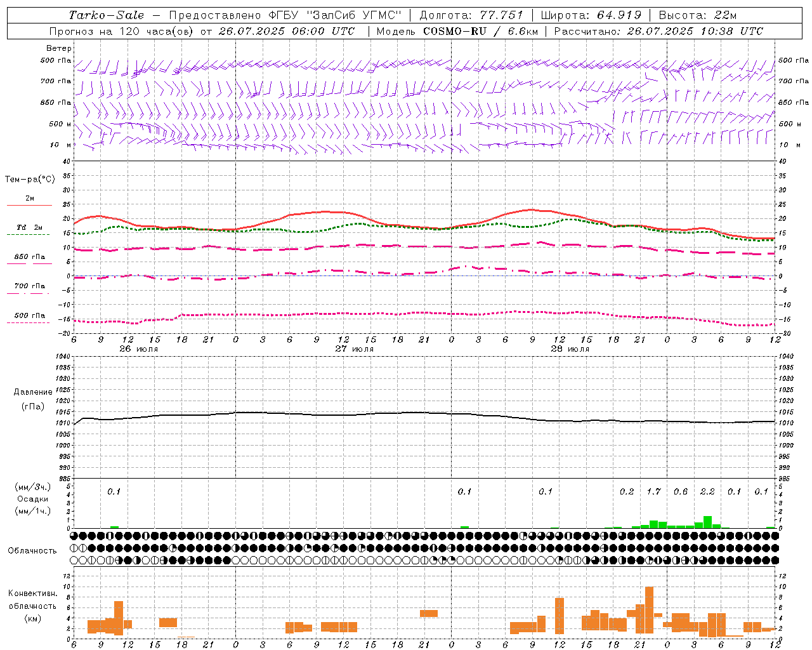Viewport: 812px width, 650px height.
Task: Select the "Тем-ра(°C)" temperature axis label
Action: click(30, 180)
